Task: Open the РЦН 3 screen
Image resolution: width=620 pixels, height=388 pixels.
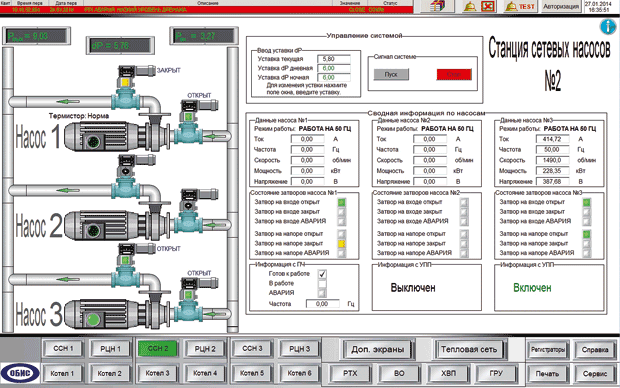Action: (299, 348)
